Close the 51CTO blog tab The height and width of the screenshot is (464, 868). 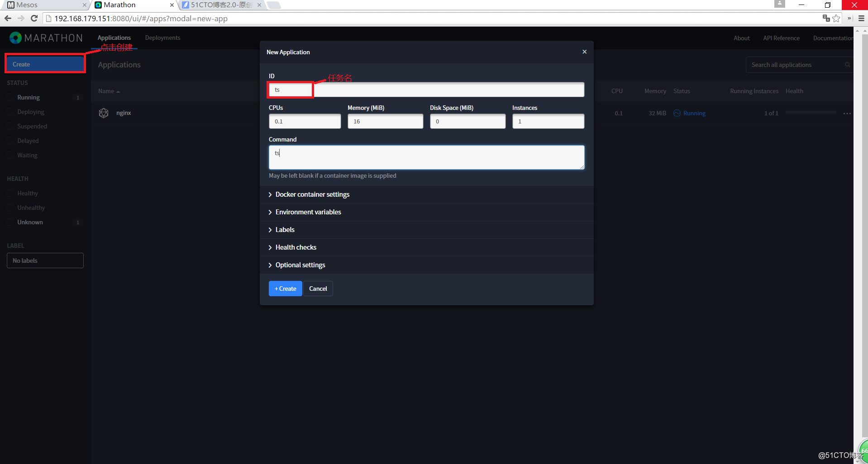coord(259,5)
